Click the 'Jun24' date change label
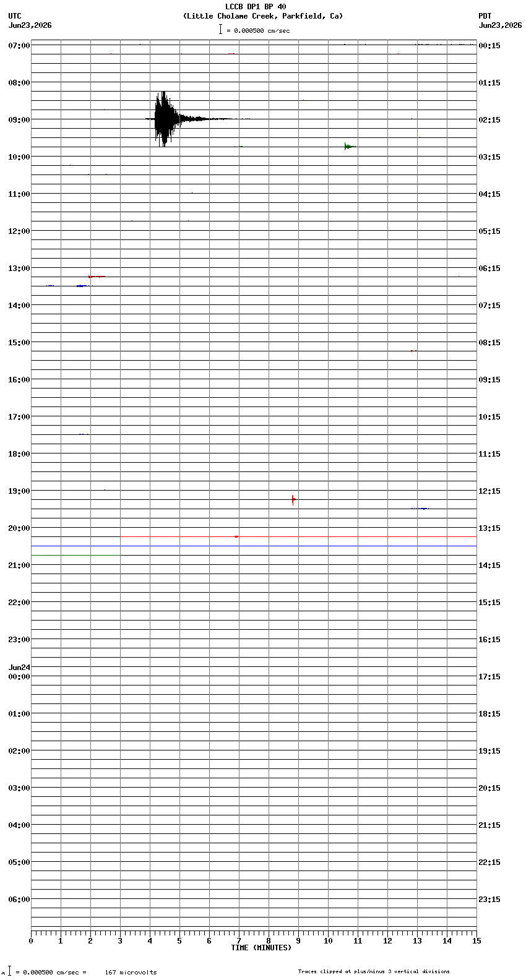 coord(19,668)
